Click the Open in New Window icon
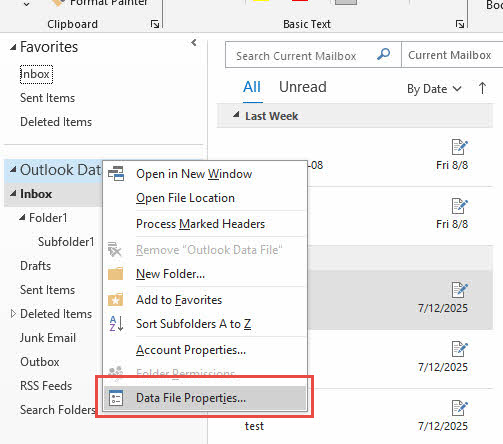Image resolution: width=503 pixels, height=444 pixels. [x=116, y=174]
